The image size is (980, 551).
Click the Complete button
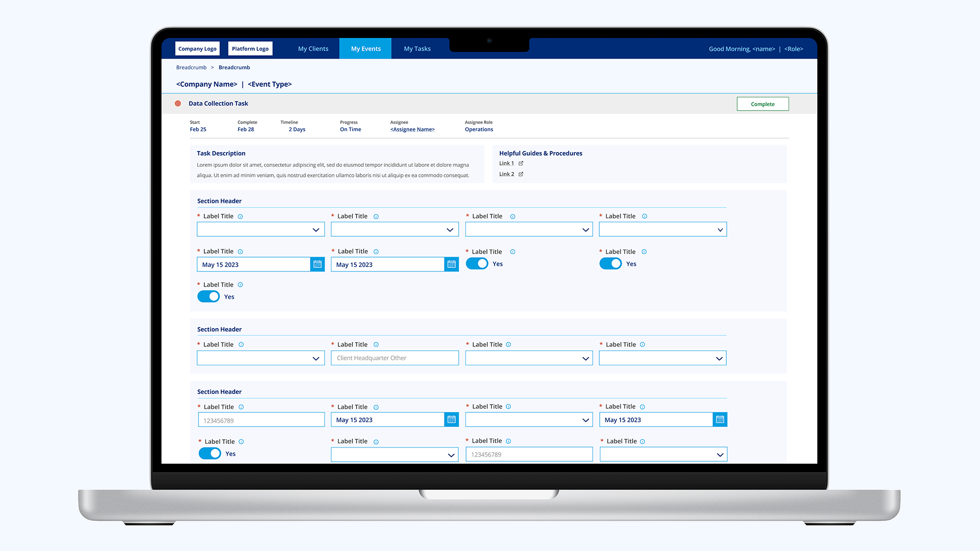(x=763, y=104)
